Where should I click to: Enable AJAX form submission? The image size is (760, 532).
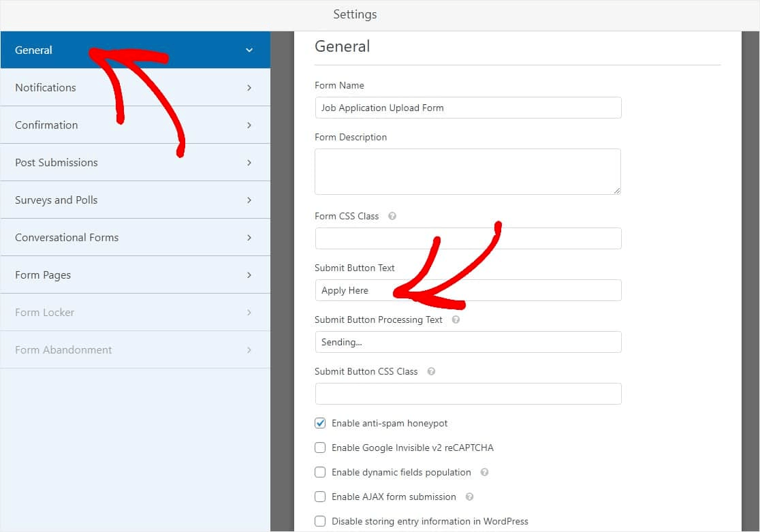[320, 497]
